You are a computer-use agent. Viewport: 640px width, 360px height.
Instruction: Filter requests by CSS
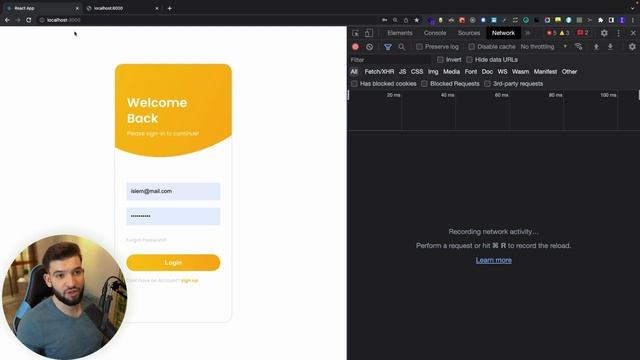(417, 72)
